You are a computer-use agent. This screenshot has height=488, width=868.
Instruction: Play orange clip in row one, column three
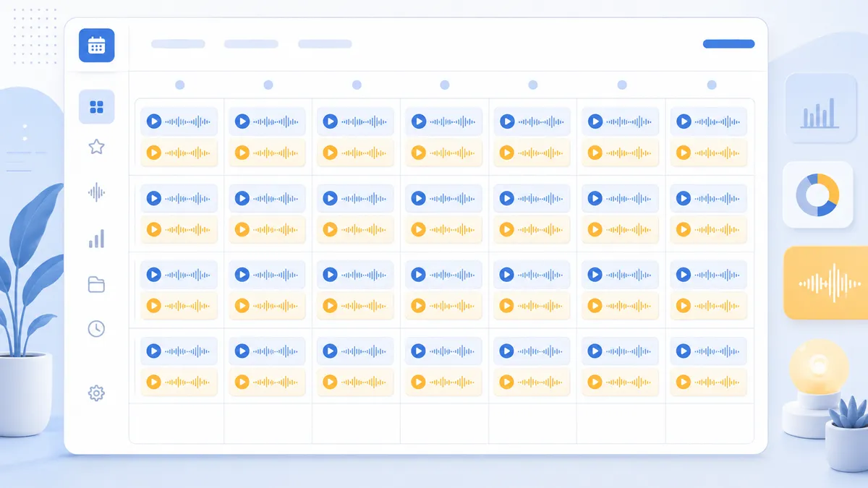(x=330, y=153)
